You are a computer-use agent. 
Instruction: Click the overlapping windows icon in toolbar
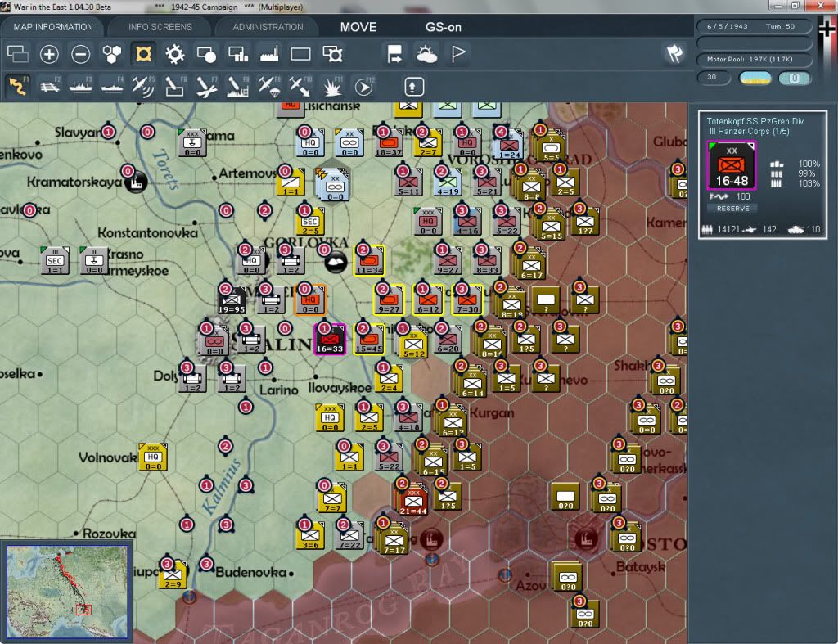click(x=18, y=54)
